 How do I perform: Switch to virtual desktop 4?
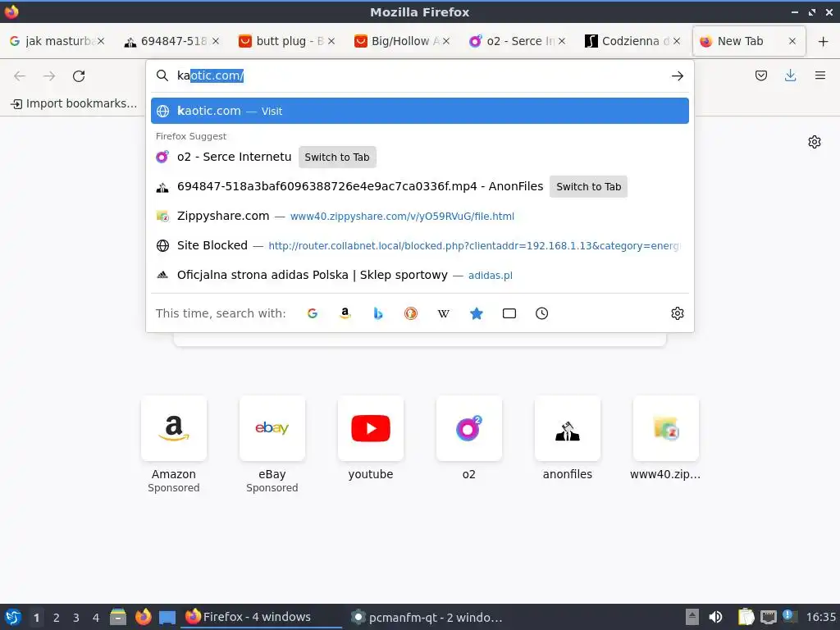(x=96, y=618)
